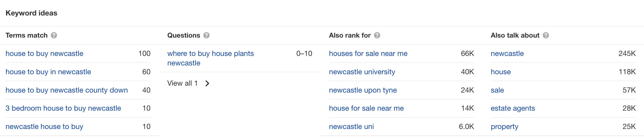Viewport: 644px width, 138px height.
Task: Open 'property' topic keyword
Action: (505, 127)
